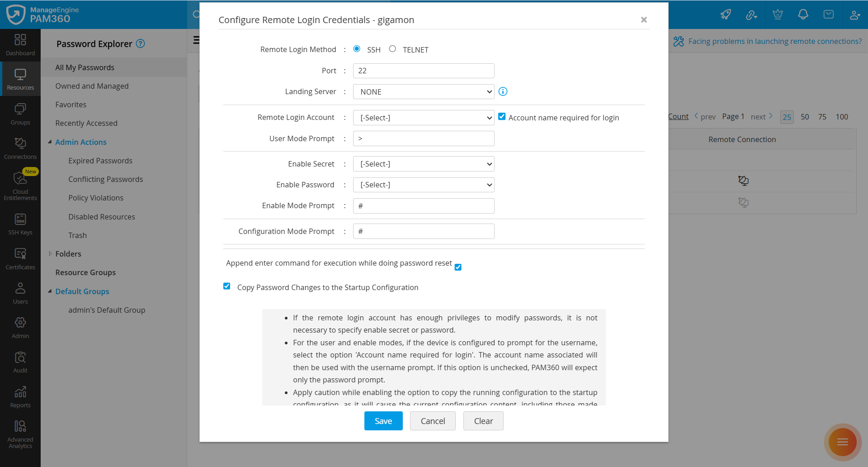868x467 pixels.
Task: Select the Connections sidebar icon
Action: 20,148
